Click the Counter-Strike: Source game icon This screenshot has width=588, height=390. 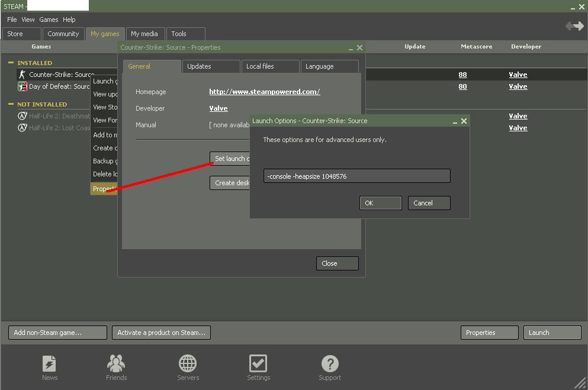[x=22, y=75]
